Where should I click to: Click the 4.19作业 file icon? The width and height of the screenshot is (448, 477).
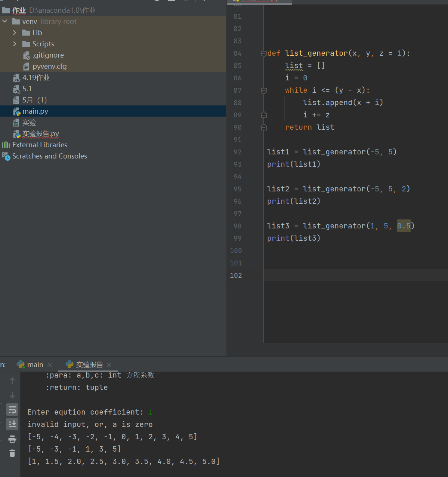pyautogui.click(x=16, y=78)
